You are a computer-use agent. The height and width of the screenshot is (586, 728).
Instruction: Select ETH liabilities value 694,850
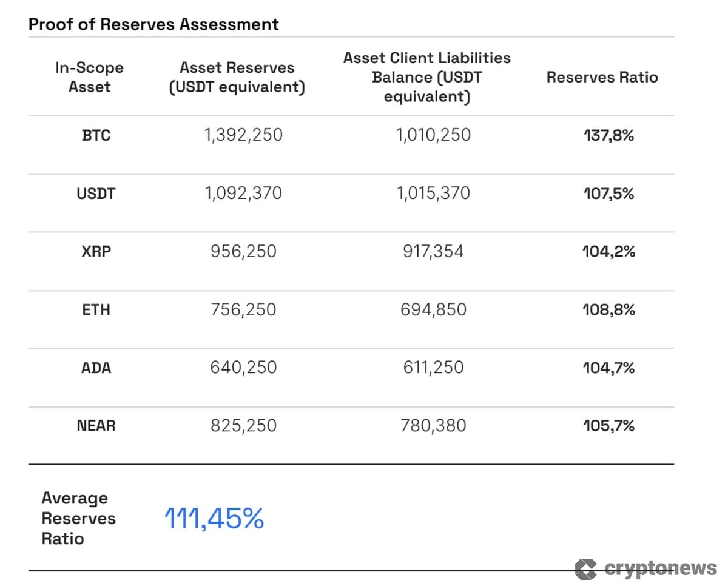(433, 310)
